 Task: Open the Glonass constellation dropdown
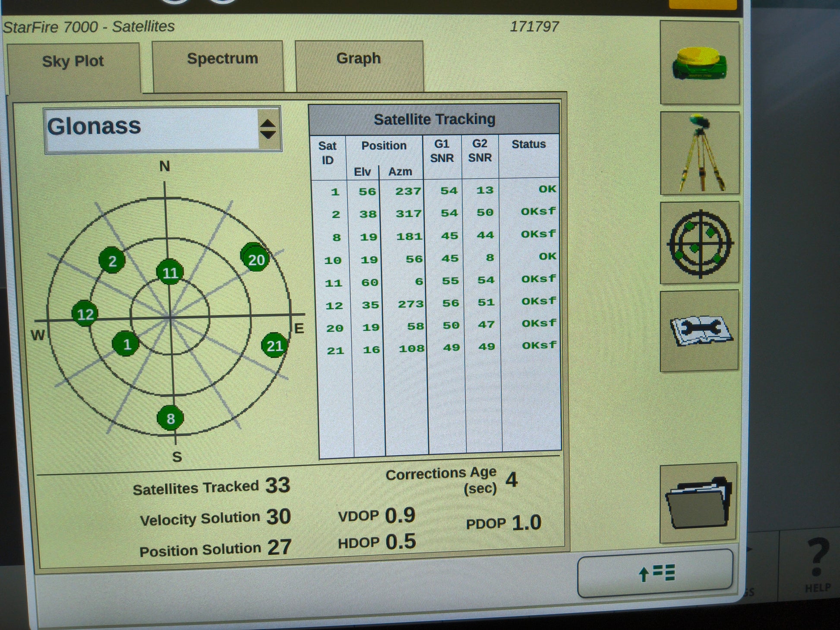tap(152, 128)
